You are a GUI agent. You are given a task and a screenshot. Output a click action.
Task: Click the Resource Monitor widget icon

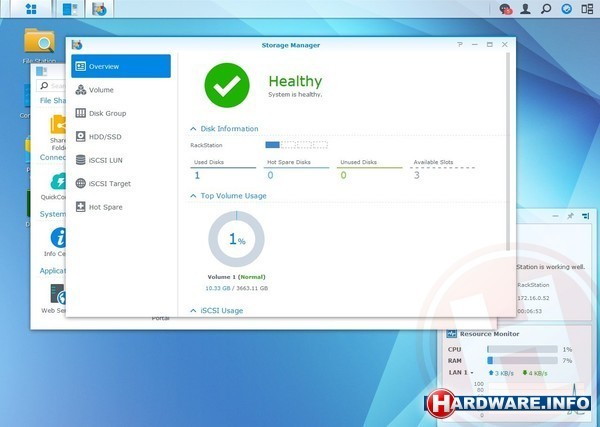click(x=452, y=334)
